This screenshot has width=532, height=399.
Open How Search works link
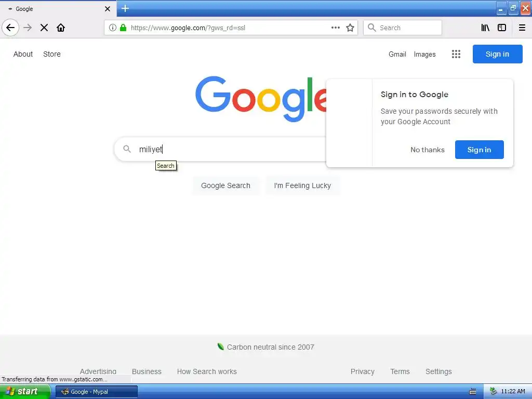[207, 371]
